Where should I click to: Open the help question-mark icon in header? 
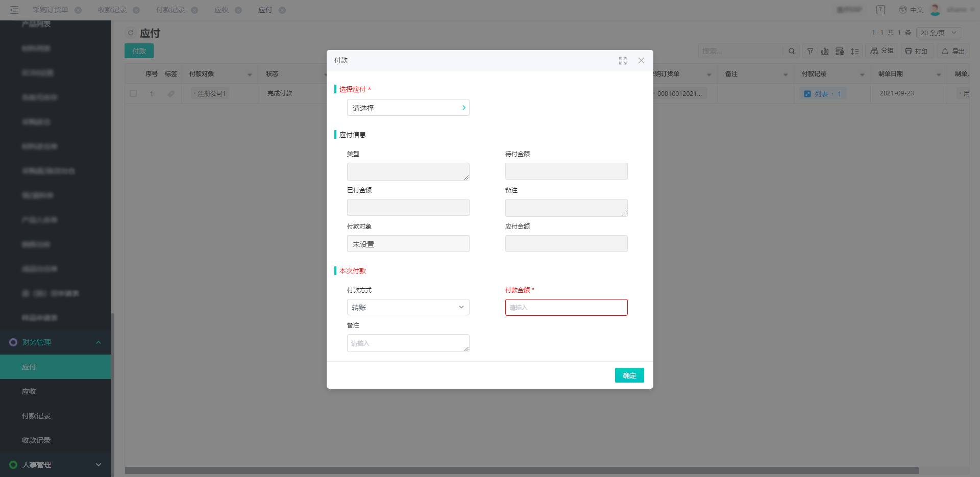[880, 10]
